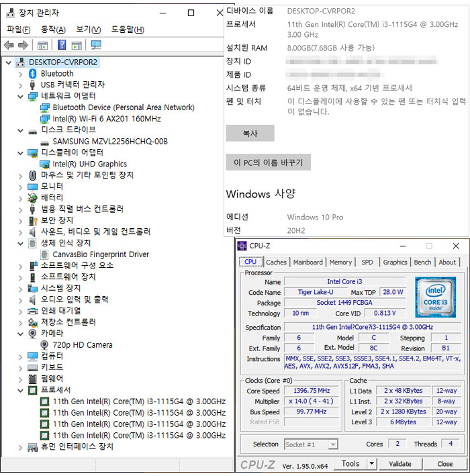The image size is (470, 476).
Task: Select the first i3-1115G4 processor entry
Action: tap(140, 401)
